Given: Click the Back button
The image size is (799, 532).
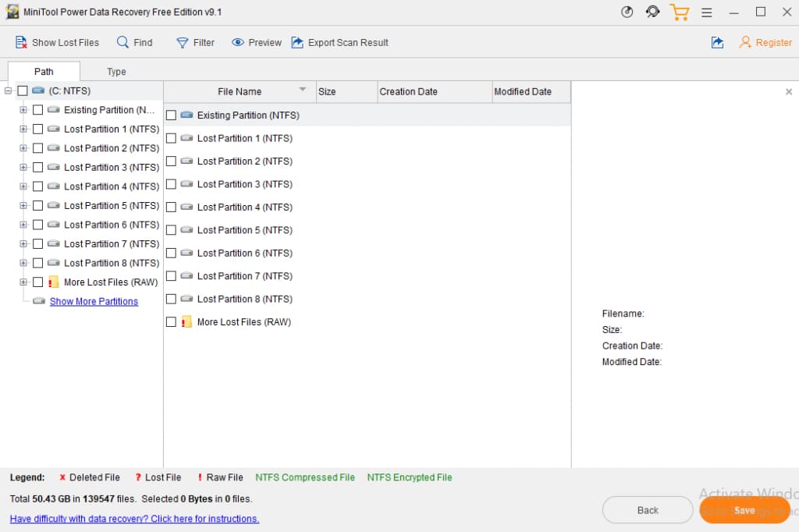Looking at the screenshot, I should [647, 510].
